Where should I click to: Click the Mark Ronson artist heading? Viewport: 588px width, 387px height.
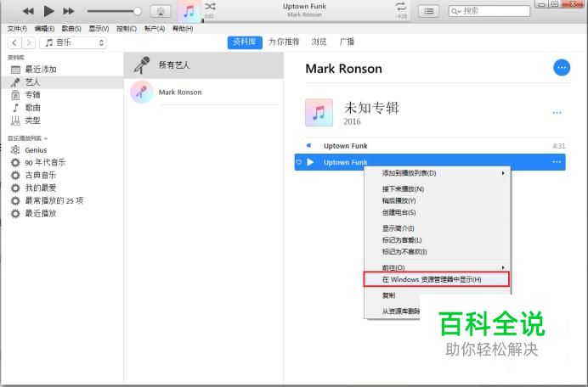[343, 69]
